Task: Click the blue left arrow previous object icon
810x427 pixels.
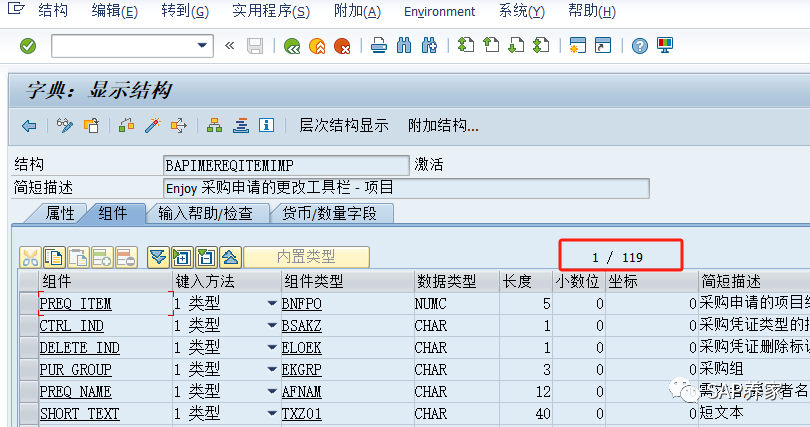Action: [x=29, y=125]
